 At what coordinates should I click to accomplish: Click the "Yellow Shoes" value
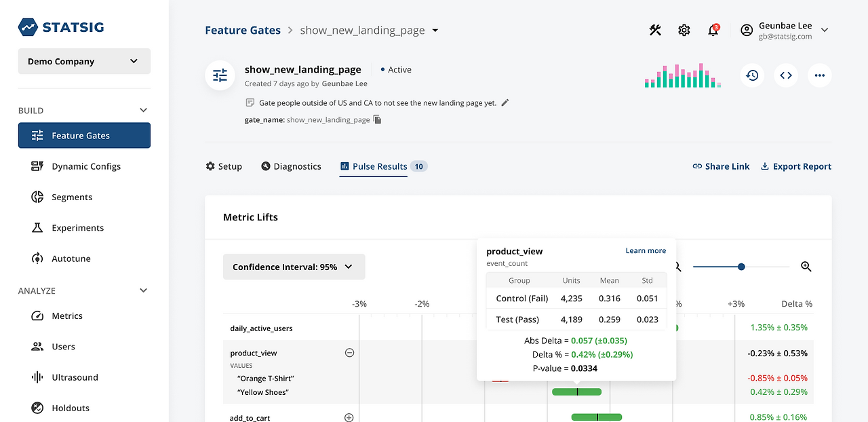(262, 392)
